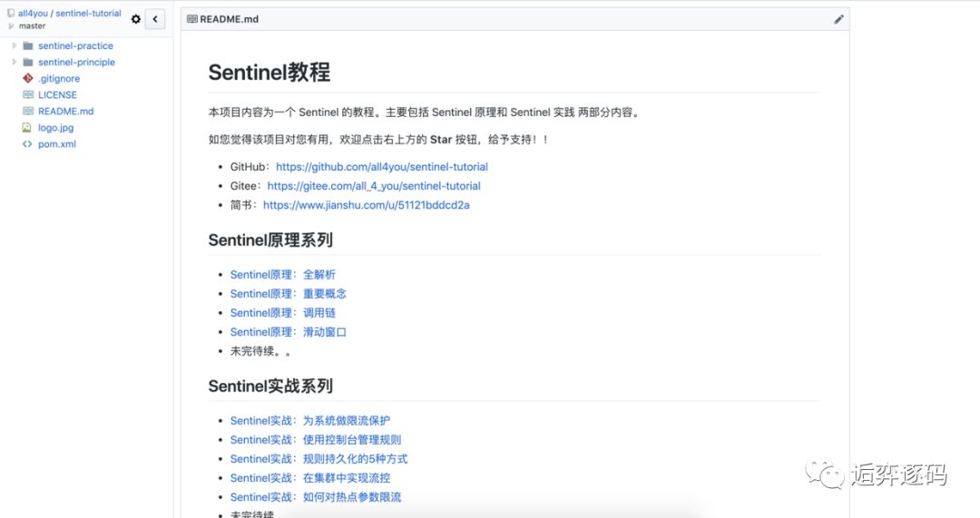
Task: Click the README.md file icon in the tree
Action: 27,111
